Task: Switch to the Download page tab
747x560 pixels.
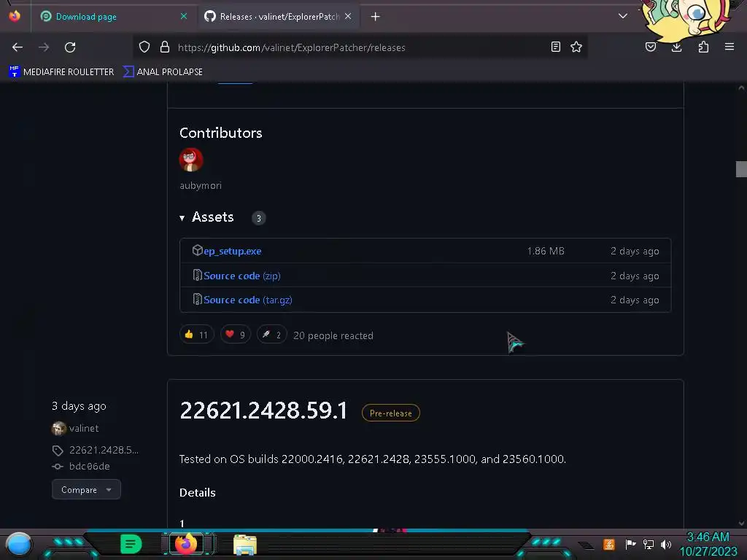Action: coord(113,17)
